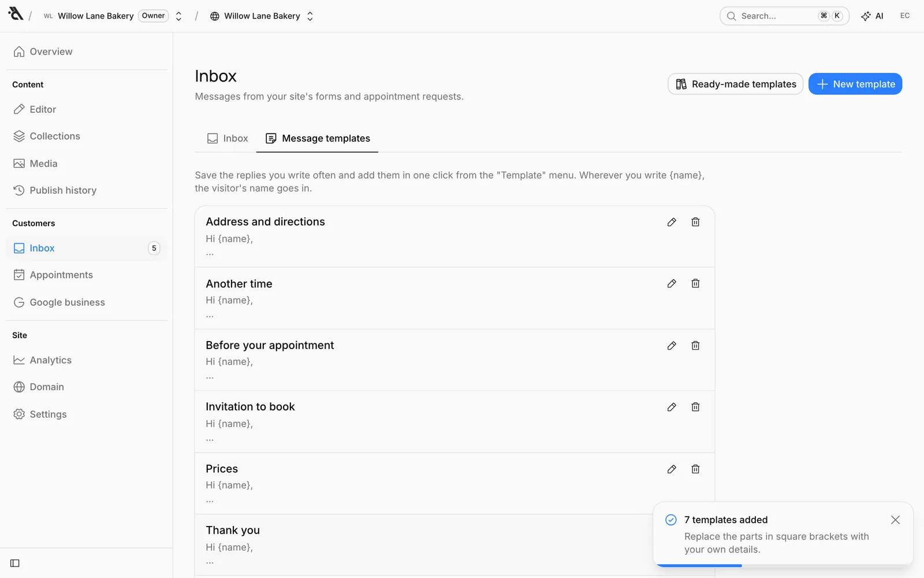Screen dimensions: 924x578
Task: Collapse sidebar with the panel icon
Action: 15,563
